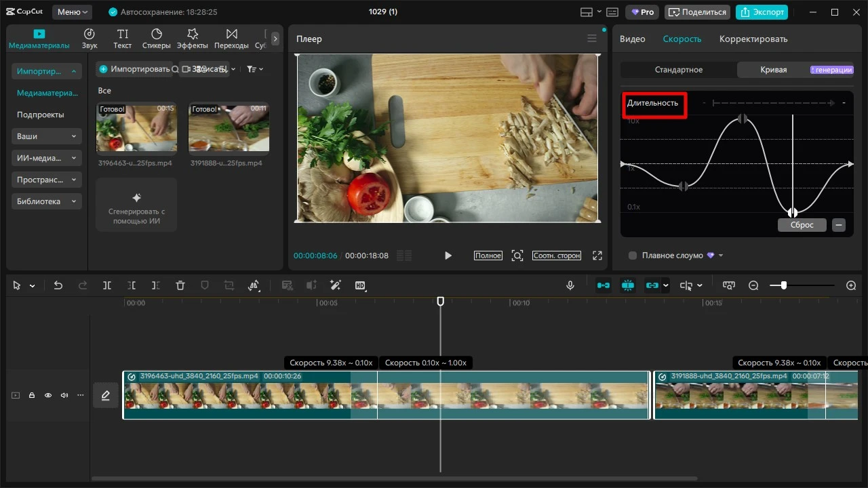Viewport: 868px width, 488px height.
Task: Click the microphone voiceover record icon
Action: click(x=571, y=286)
